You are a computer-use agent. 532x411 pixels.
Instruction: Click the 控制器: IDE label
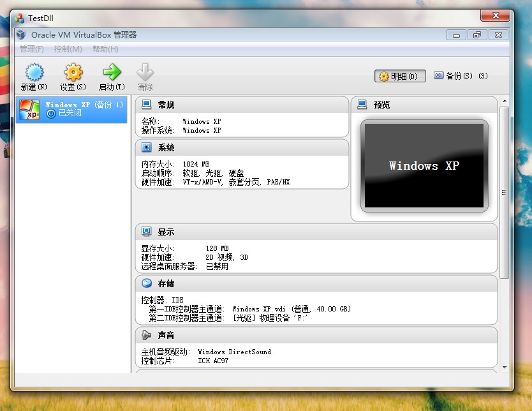[x=162, y=300]
